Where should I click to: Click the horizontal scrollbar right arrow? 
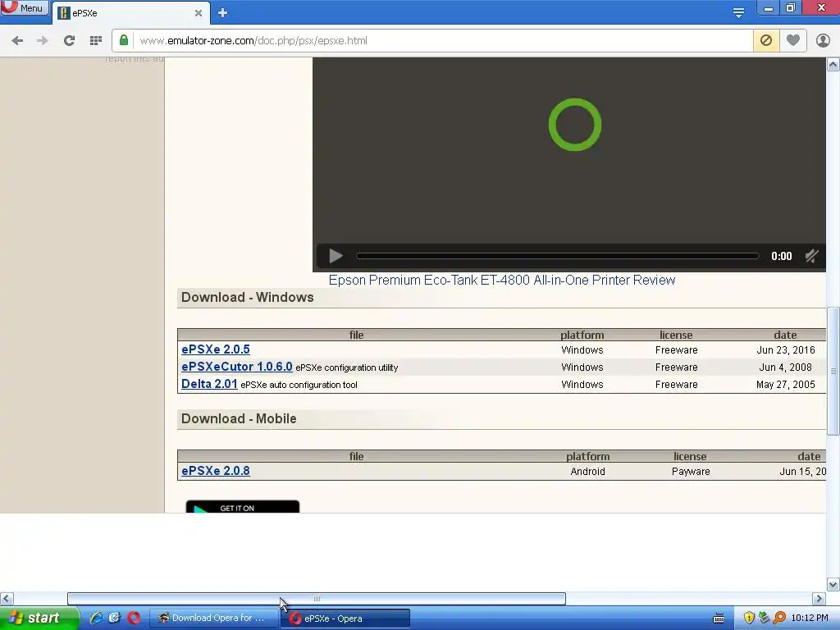click(x=819, y=598)
